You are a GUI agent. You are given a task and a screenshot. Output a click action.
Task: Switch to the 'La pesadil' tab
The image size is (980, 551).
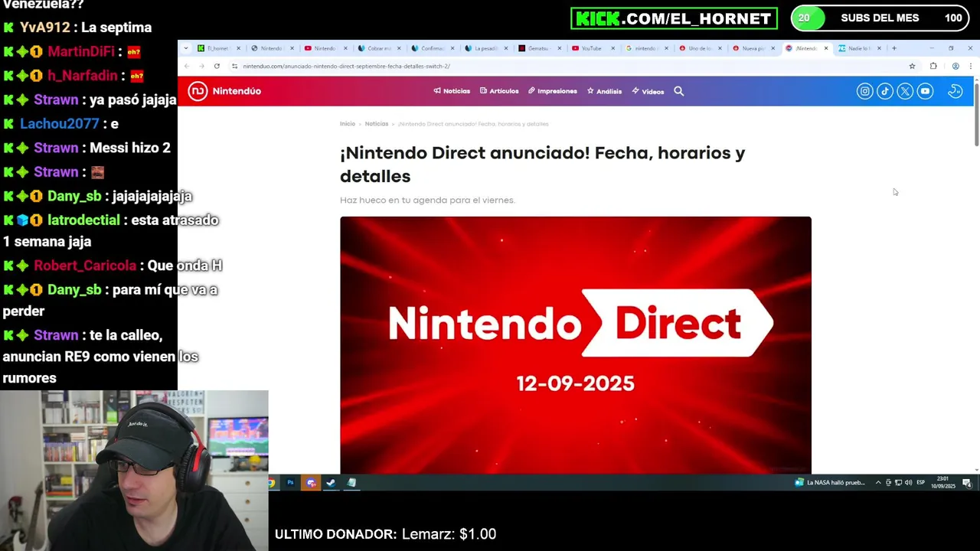tap(486, 48)
